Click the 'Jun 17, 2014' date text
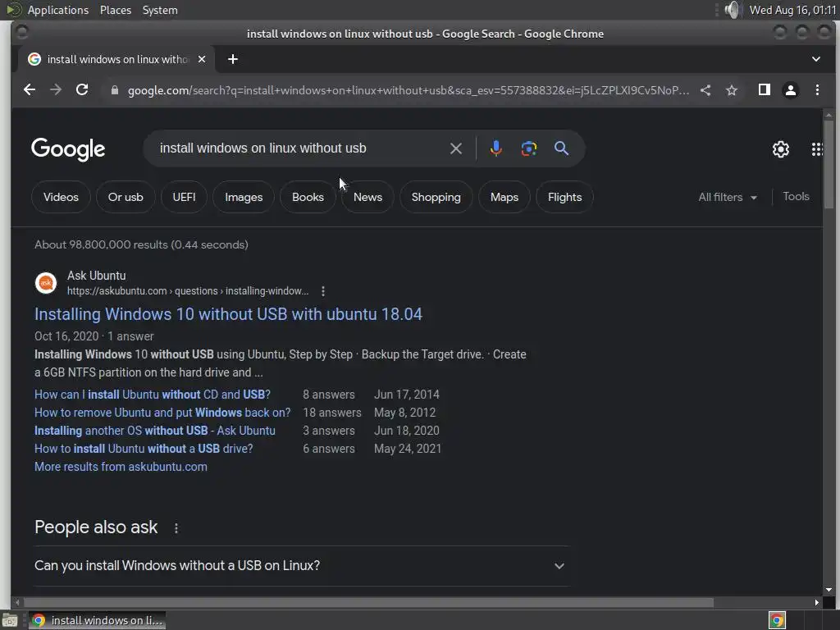 pos(407,395)
